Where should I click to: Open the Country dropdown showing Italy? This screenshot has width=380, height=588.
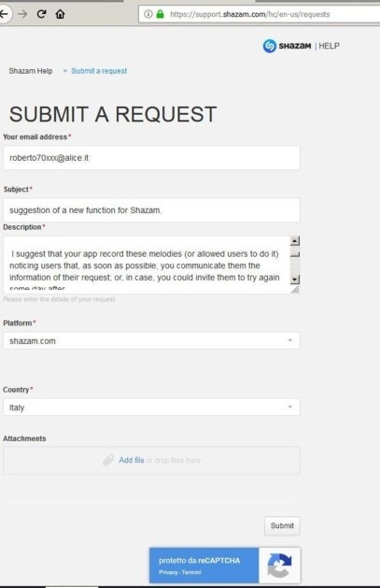151,408
